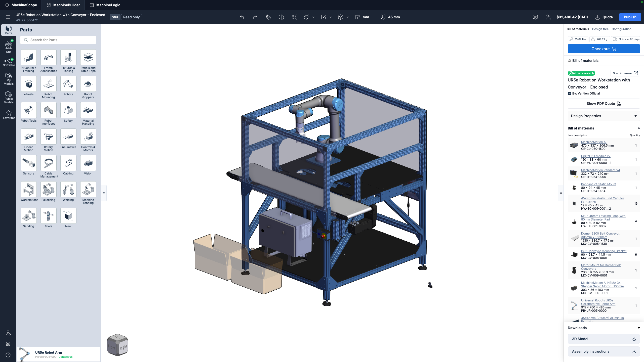Expand the Downloads section arrow
The image size is (644, 362).
tap(639, 328)
